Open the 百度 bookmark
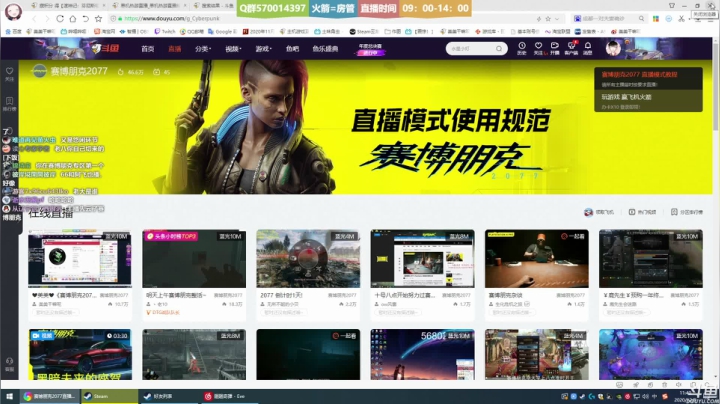The height and width of the screenshot is (404, 720). (x=13, y=32)
